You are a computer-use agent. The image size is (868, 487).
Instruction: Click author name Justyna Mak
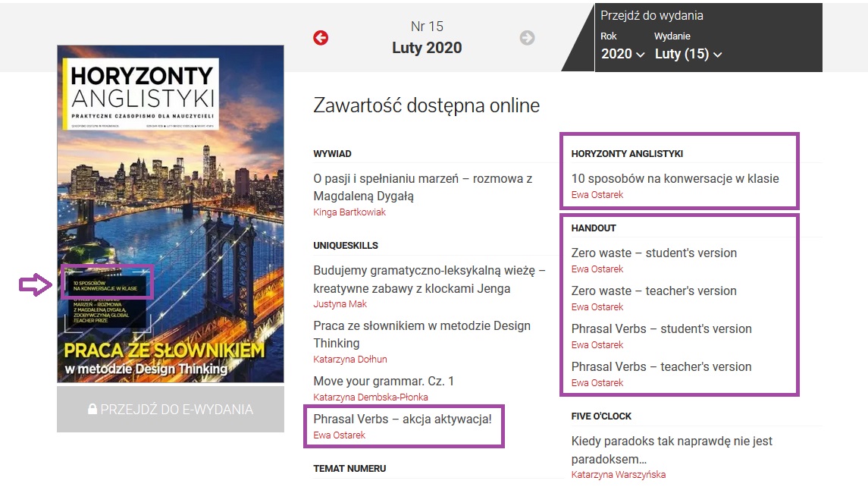point(339,304)
